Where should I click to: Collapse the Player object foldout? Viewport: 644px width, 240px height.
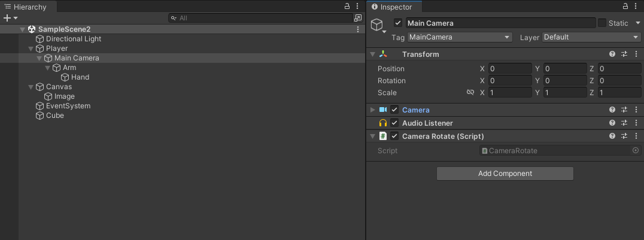(x=31, y=48)
